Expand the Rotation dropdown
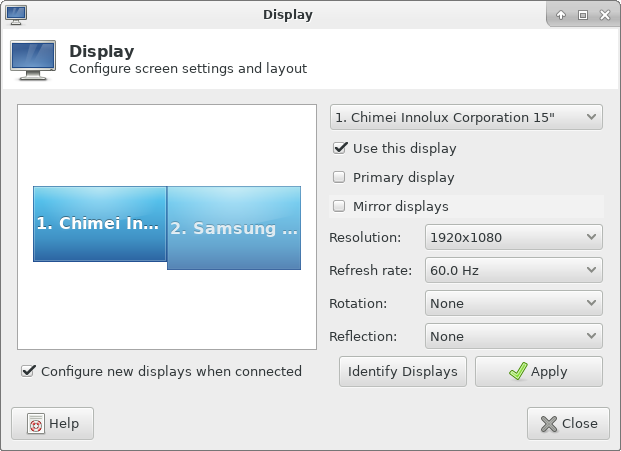The image size is (621, 451). coord(513,303)
